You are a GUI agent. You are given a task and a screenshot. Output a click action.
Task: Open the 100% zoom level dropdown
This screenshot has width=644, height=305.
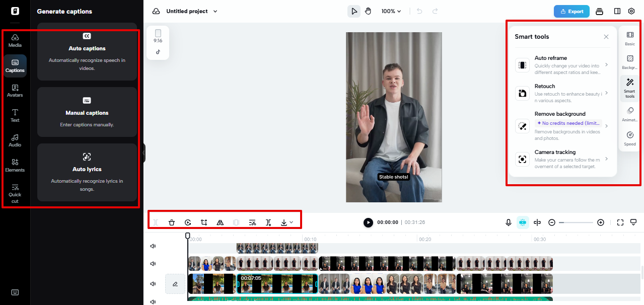(x=391, y=11)
